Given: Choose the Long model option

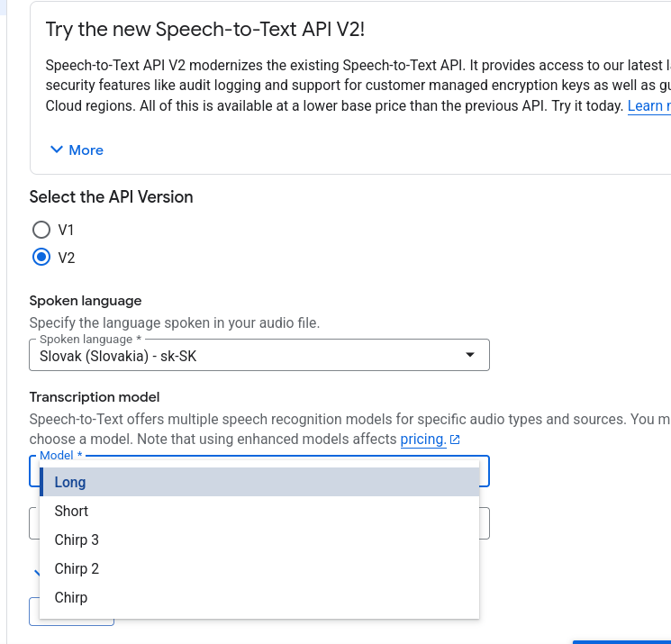Looking at the screenshot, I should tap(70, 482).
